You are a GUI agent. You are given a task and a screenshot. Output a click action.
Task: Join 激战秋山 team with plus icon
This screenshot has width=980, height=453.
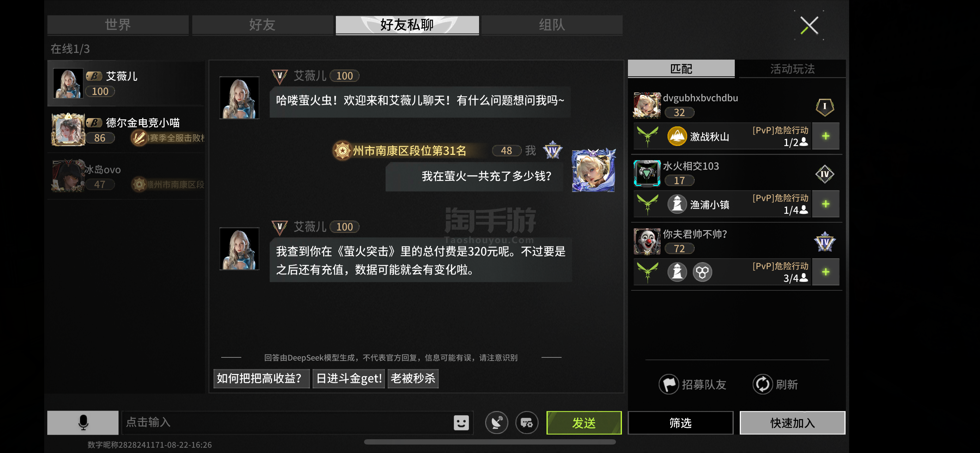pos(825,136)
